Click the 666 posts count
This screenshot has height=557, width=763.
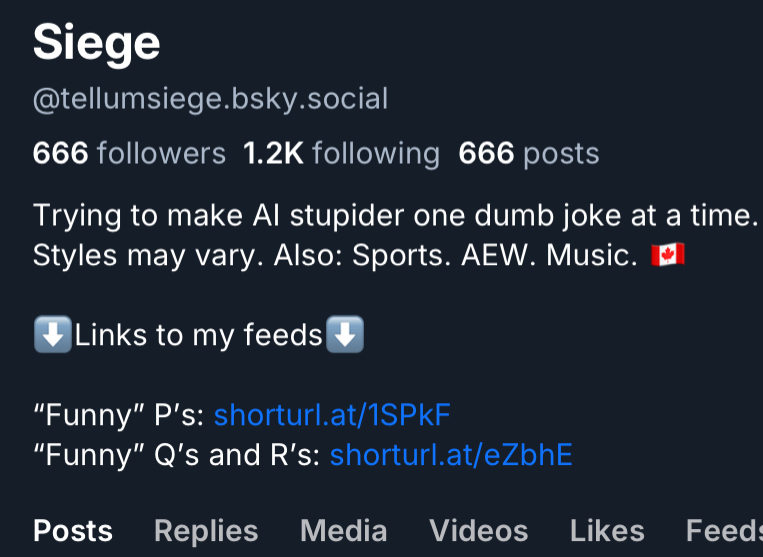(529, 153)
